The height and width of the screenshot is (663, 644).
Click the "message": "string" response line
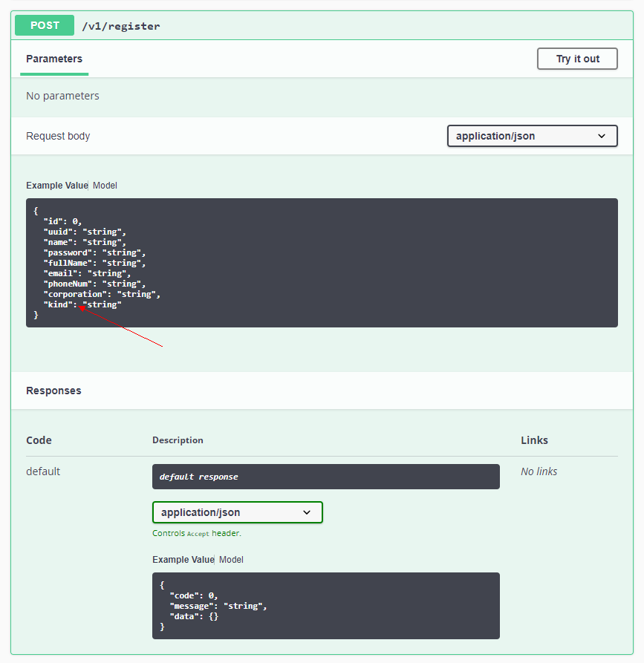(x=218, y=607)
